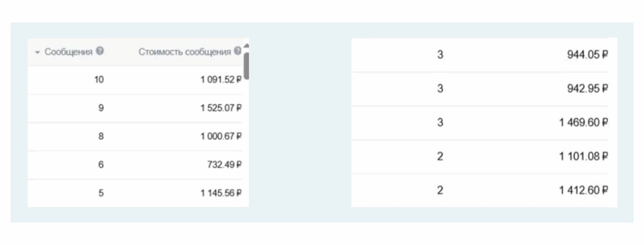Choose the 1 145.56 ₽ cost cell

pyautogui.click(x=221, y=193)
